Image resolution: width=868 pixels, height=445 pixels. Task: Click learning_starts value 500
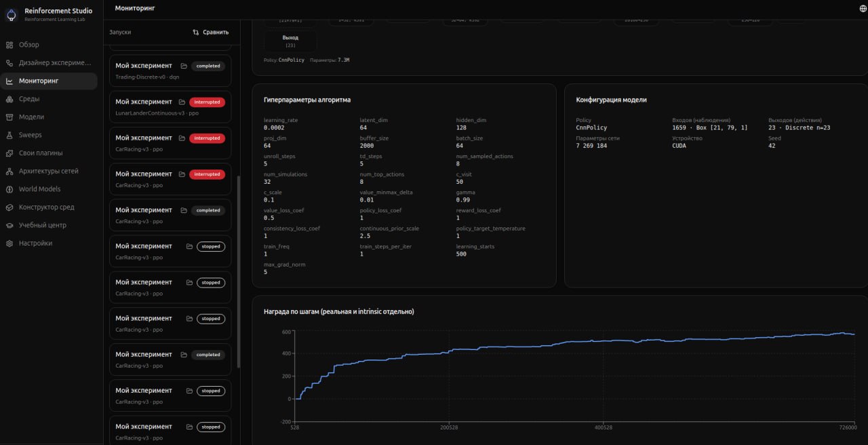coord(461,254)
